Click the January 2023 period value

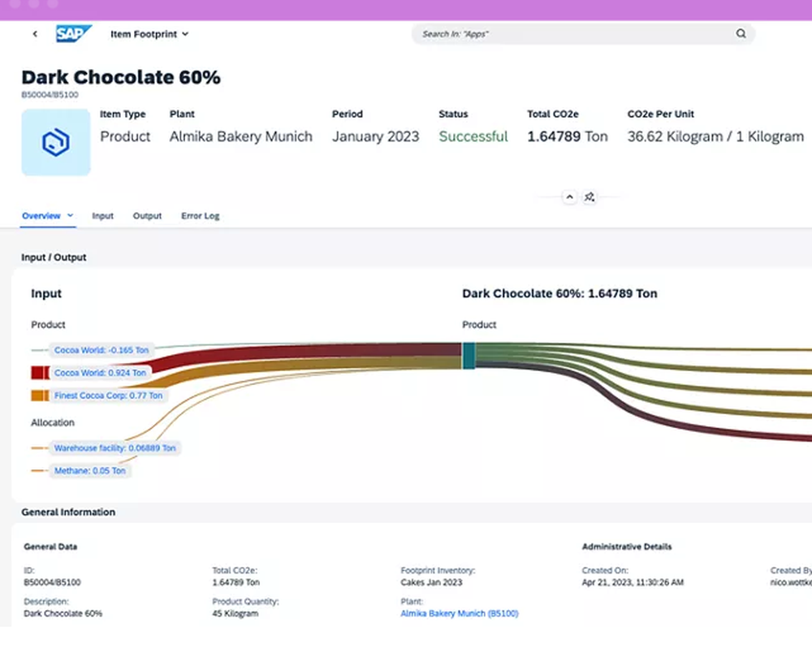coord(375,136)
